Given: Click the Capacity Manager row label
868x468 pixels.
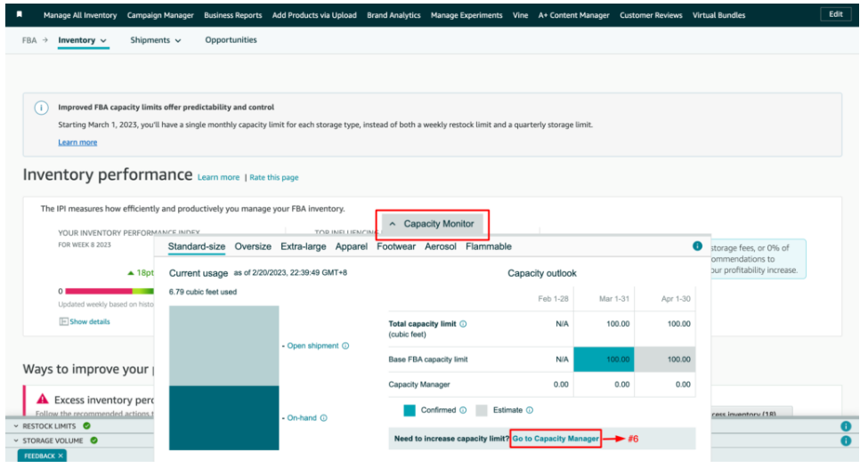Looking at the screenshot, I should click(419, 384).
